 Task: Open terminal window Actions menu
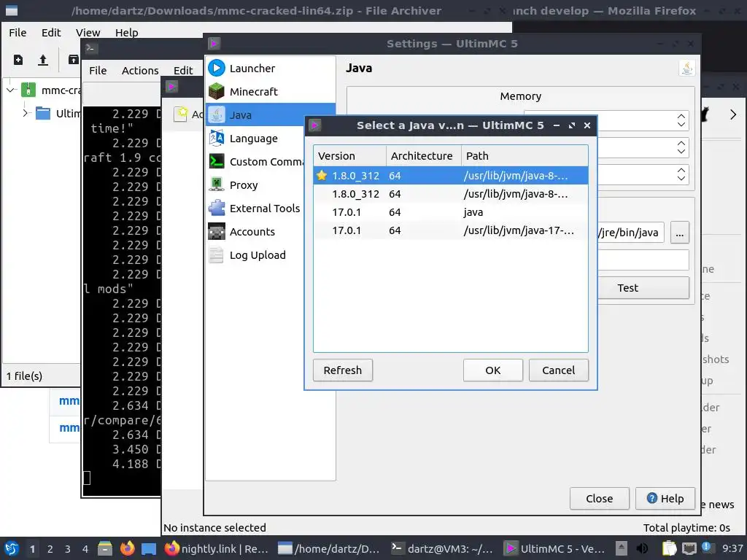click(140, 71)
